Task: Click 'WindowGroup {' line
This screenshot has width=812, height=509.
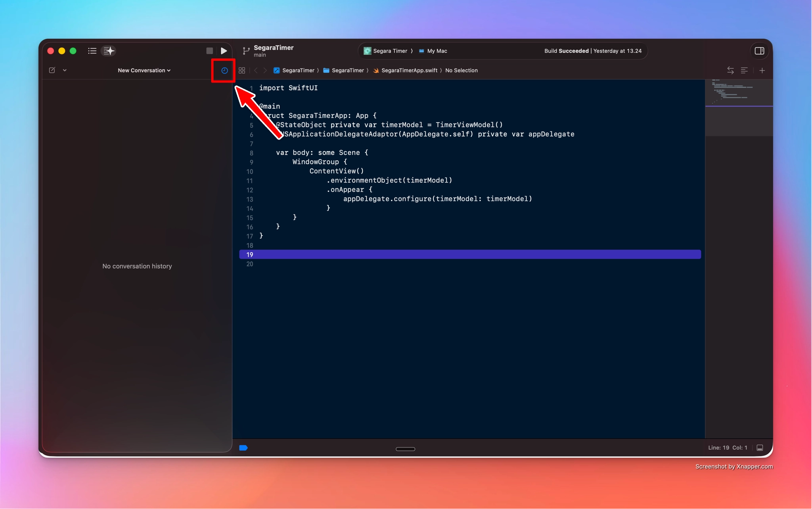Action: pos(320,162)
